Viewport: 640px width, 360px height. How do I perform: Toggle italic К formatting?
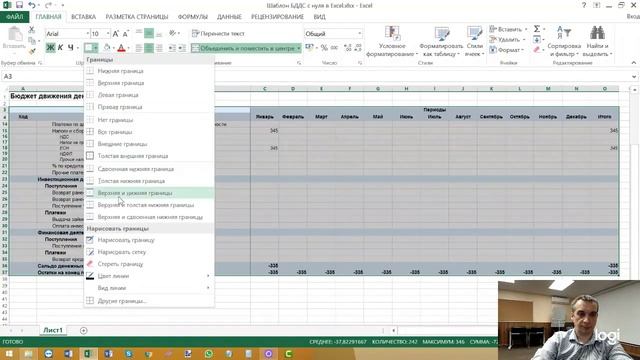pos(60,48)
